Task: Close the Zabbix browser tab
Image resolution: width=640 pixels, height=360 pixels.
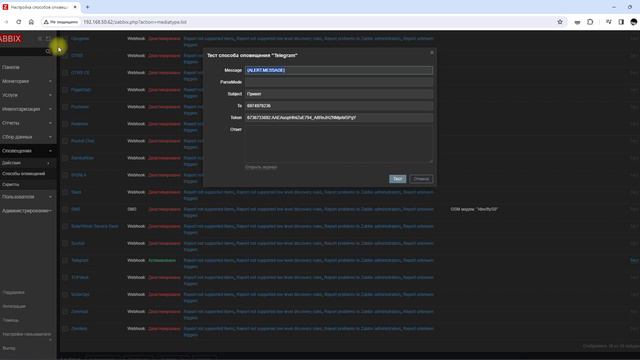Action: pyautogui.click(x=75, y=7)
